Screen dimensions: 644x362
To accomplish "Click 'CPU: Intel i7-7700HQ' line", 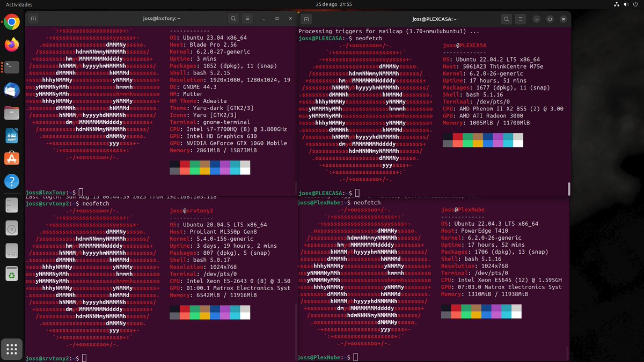I will pos(228,129).
